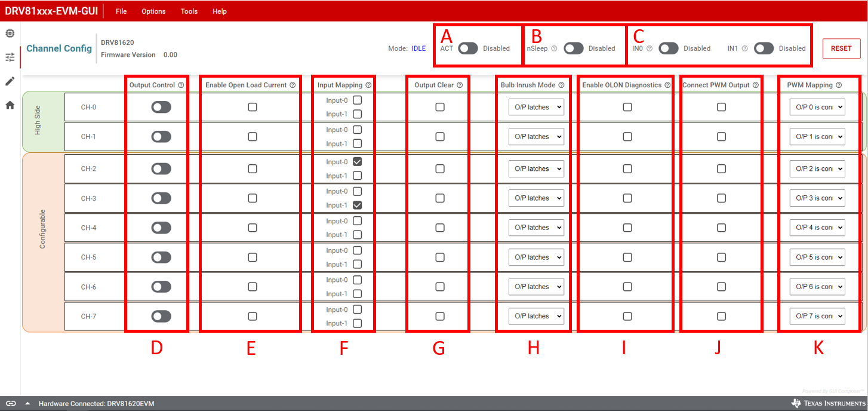
Task: Expand the status bar with the arrow
Action: (27, 403)
